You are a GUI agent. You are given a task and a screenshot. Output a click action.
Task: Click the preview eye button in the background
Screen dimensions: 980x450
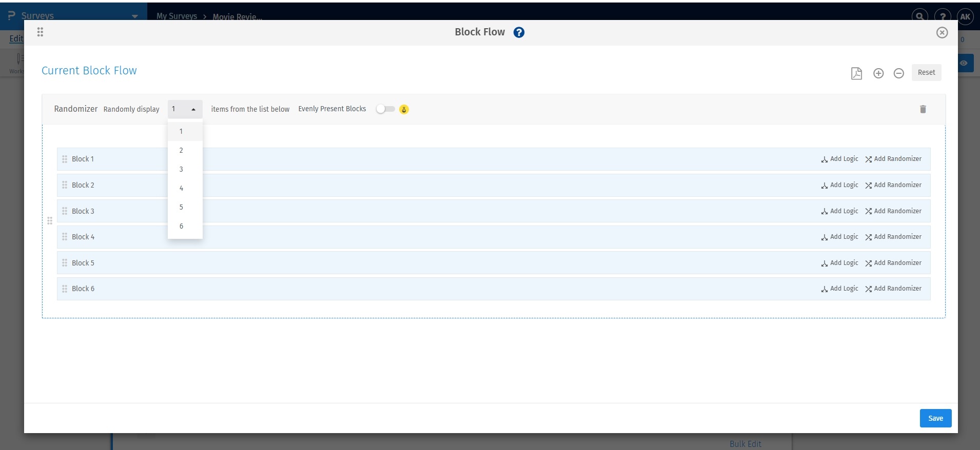[x=965, y=63]
